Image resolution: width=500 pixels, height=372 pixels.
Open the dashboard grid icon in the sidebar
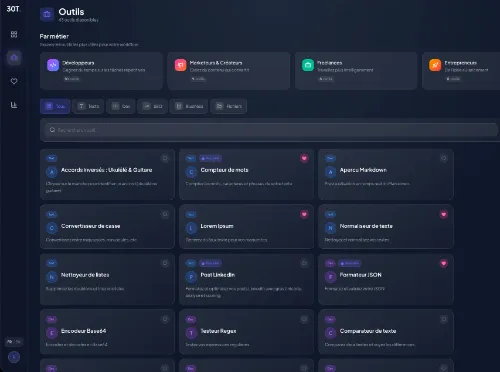[x=14, y=34]
